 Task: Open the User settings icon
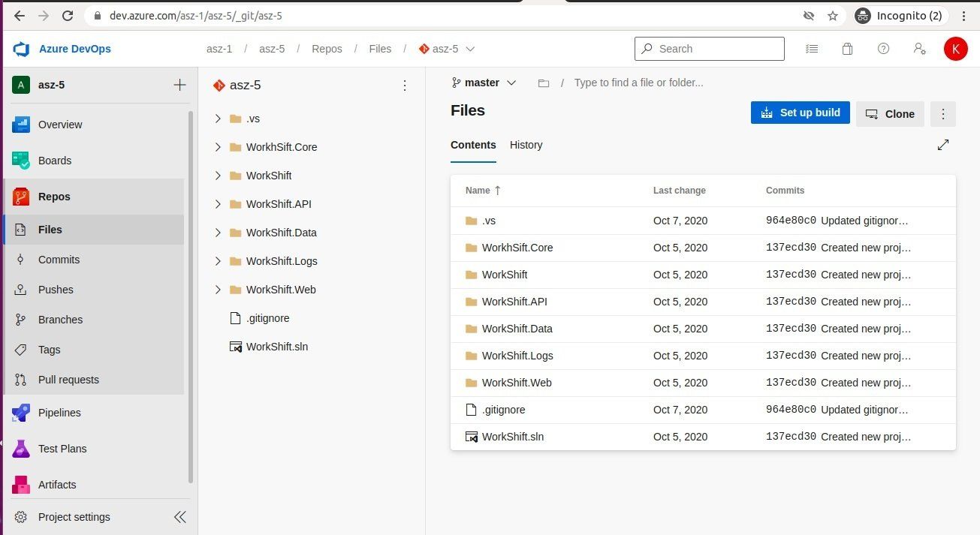919,49
